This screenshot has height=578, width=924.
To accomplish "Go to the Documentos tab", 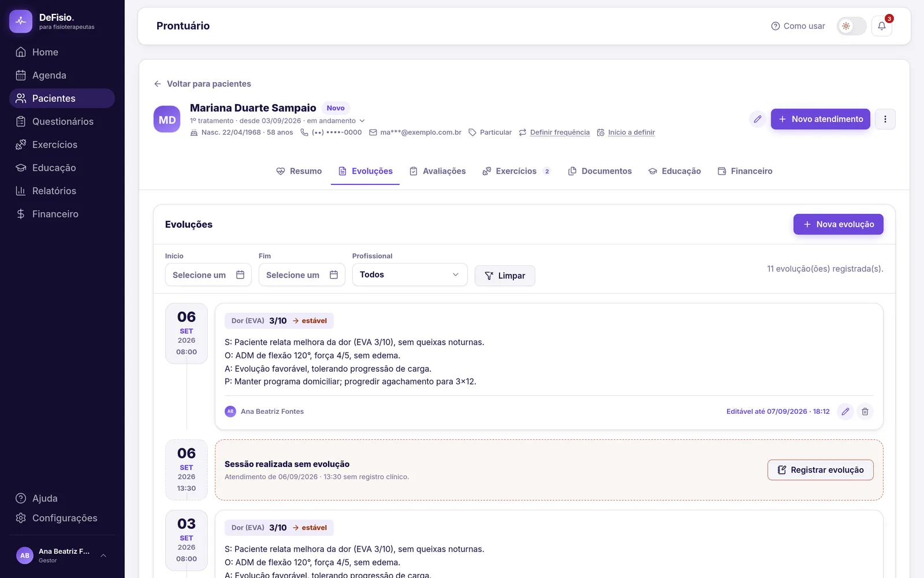I will (600, 171).
